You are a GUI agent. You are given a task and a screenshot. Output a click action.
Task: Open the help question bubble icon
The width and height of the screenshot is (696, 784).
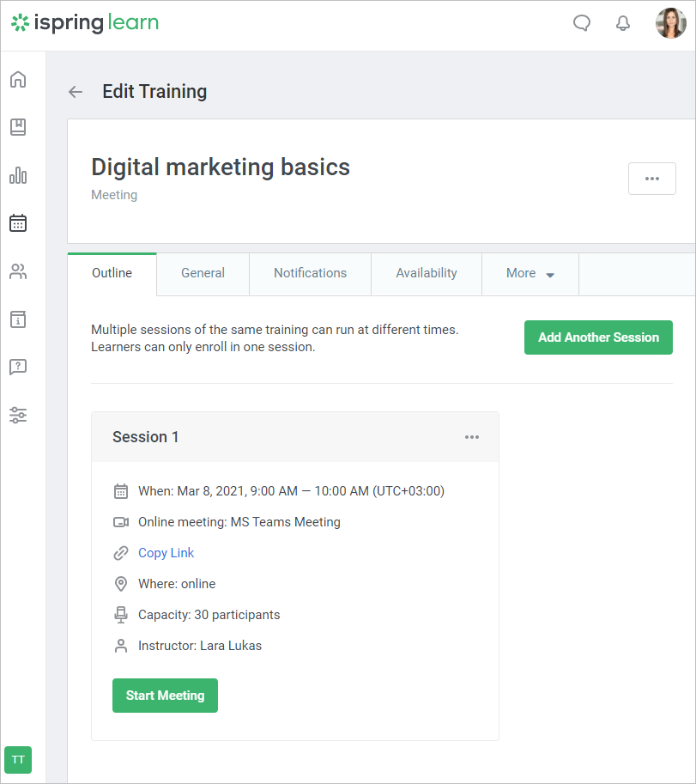[x=18, y=367]
